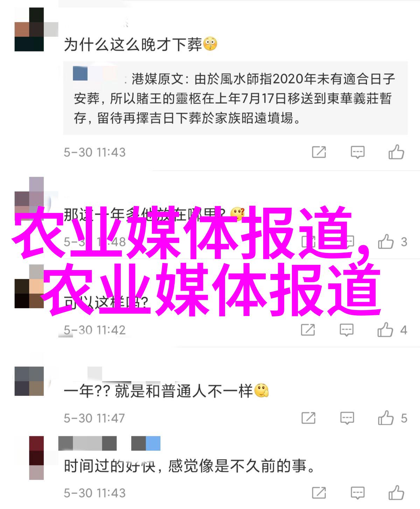Like the comment with 3 likes
This screenshot has width=420, height=509.
click(x=386, y=242)
